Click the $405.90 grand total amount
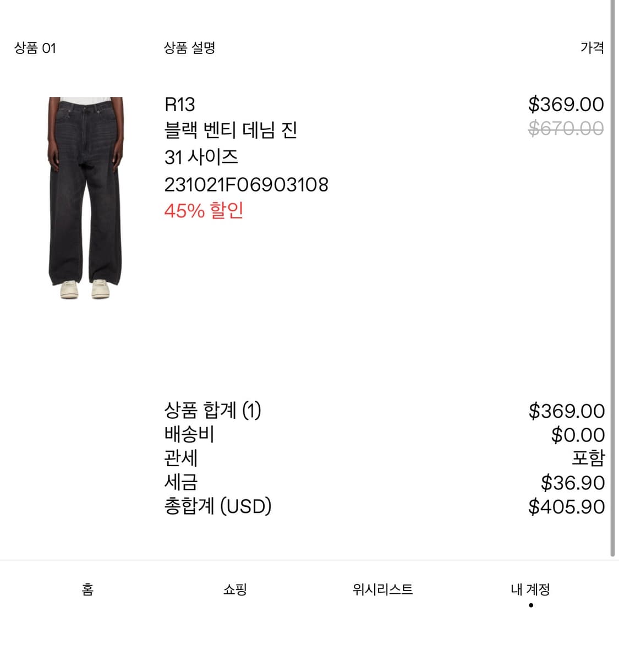 566,506
